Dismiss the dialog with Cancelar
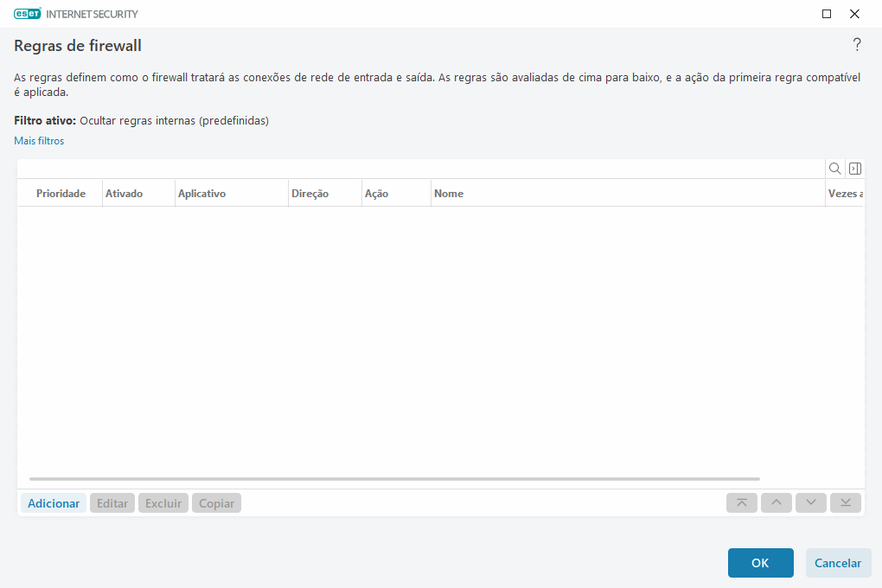 838,562
